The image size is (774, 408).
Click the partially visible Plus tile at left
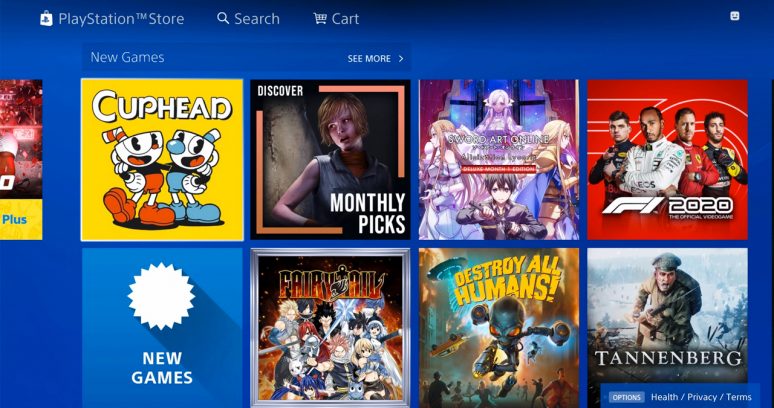pos(21,160)
